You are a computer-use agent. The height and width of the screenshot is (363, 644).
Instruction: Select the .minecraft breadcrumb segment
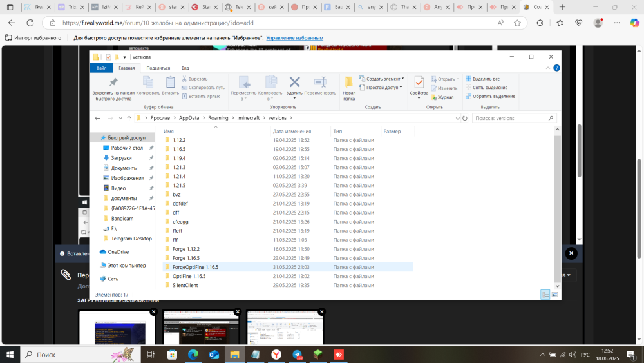248,118
